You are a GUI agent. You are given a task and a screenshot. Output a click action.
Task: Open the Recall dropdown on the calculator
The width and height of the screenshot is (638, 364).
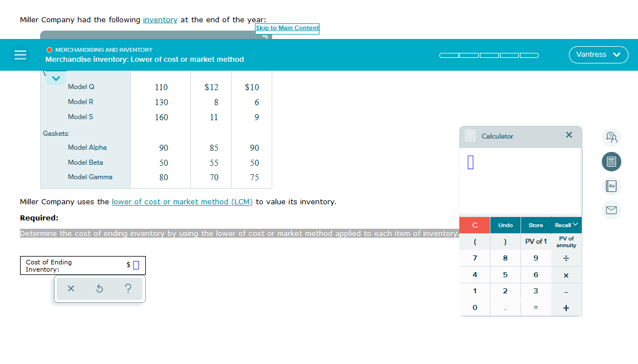[x=566, y=225]
